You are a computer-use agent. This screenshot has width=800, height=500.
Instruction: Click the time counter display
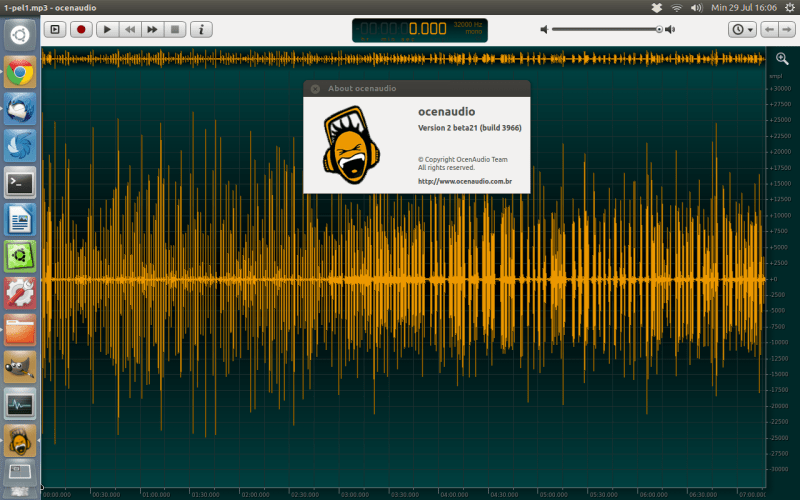[x=410, y=30]
